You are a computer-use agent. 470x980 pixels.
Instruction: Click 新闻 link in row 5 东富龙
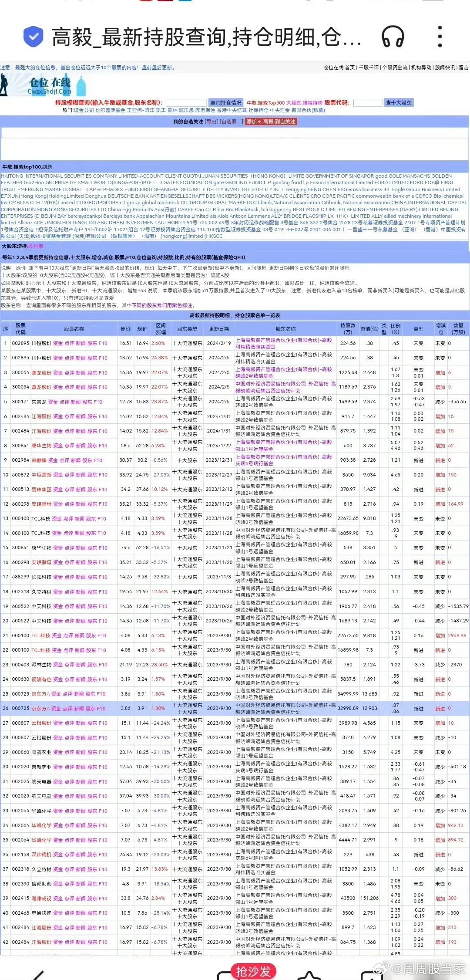tap(76, 402)
